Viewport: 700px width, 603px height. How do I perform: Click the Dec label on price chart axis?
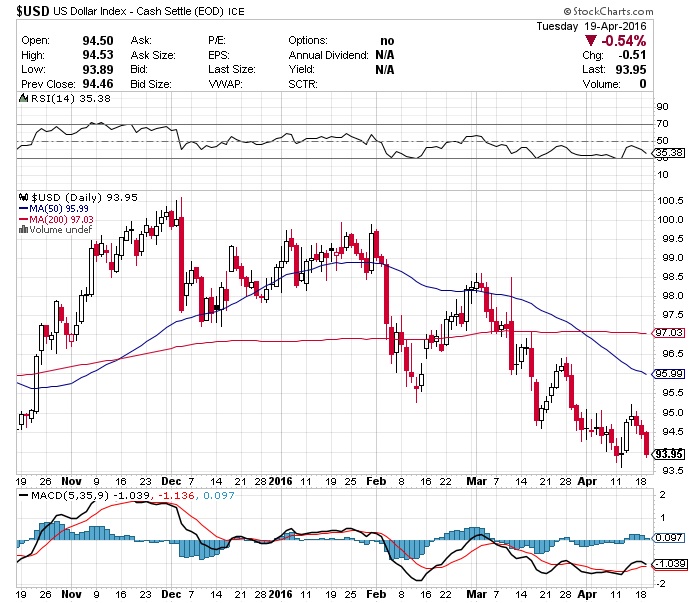pyautogui.click(x=171, y=481)
